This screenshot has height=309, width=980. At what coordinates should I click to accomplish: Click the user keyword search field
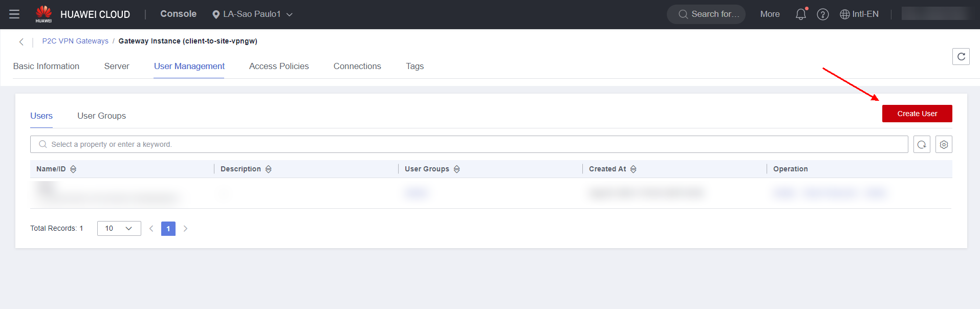click(x=468, y=145)
